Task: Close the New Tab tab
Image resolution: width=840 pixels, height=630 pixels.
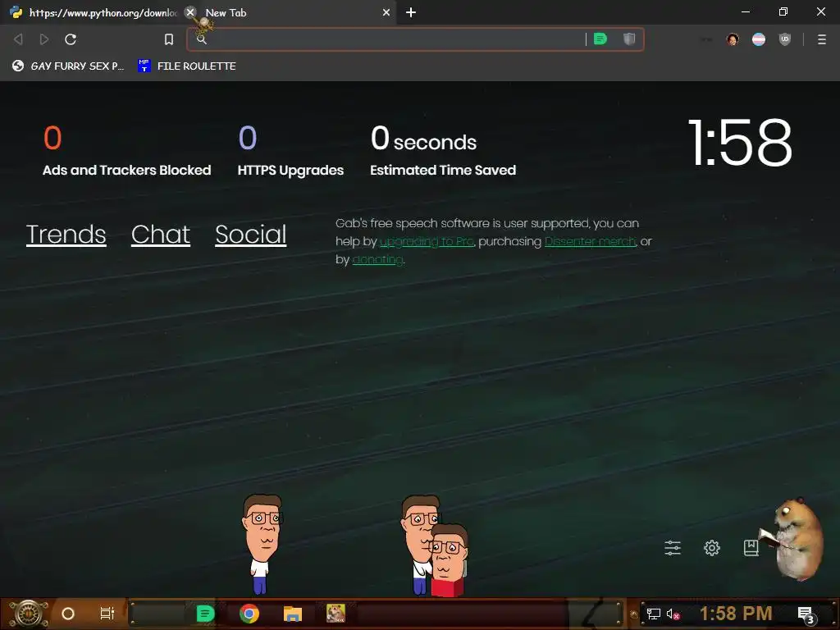Action: [386, 12]
